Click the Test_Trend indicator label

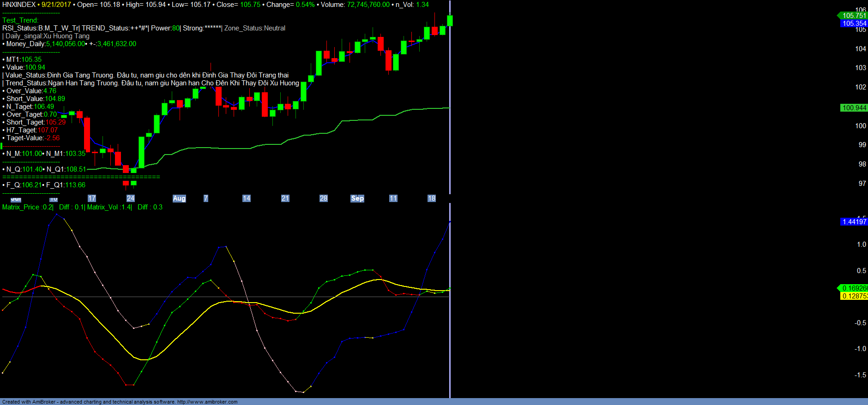pyautogui.click(x=20, y=20)
